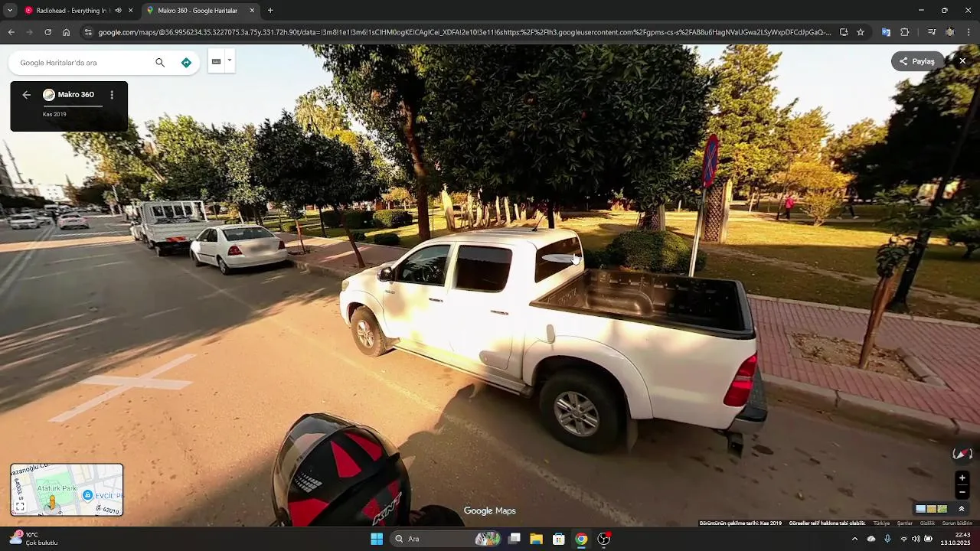The image size is (980, 551).
Task: Click the Kas 2019 capture date text
Action: [54, 114]
